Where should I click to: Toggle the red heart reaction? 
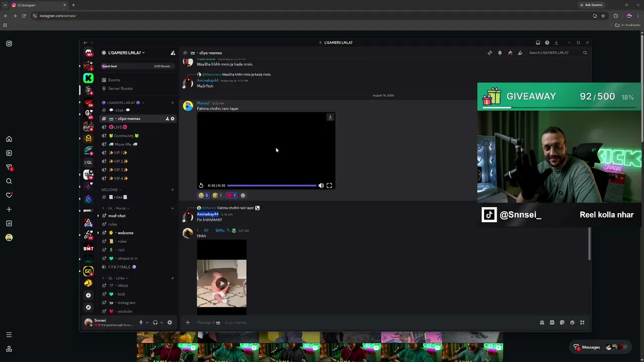pyautogui.click(x=231, y=196)
